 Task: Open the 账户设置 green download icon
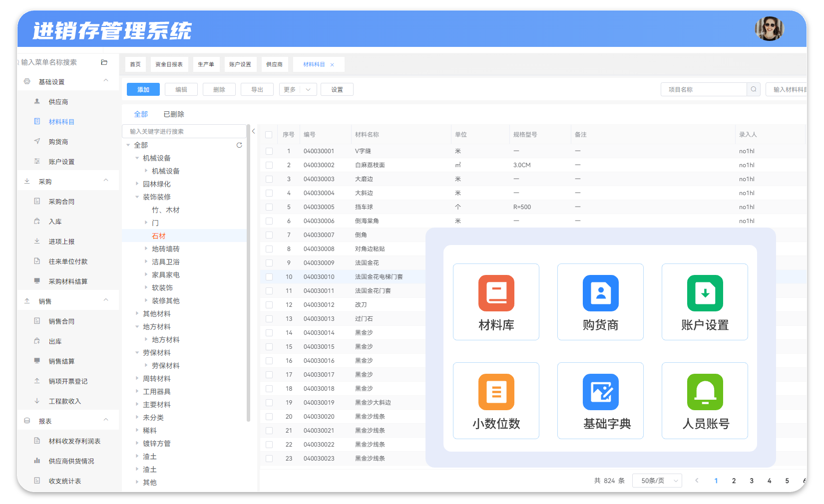point(705,293)
